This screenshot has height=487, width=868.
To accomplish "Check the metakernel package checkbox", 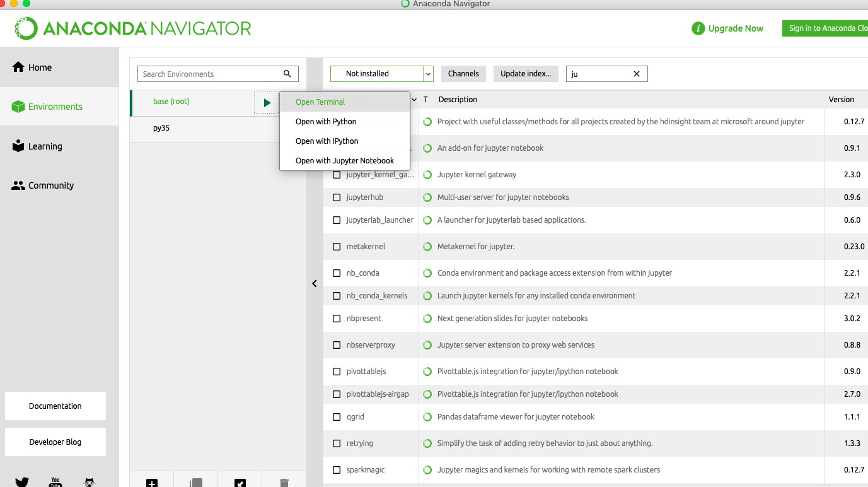I will coord(337,247).
